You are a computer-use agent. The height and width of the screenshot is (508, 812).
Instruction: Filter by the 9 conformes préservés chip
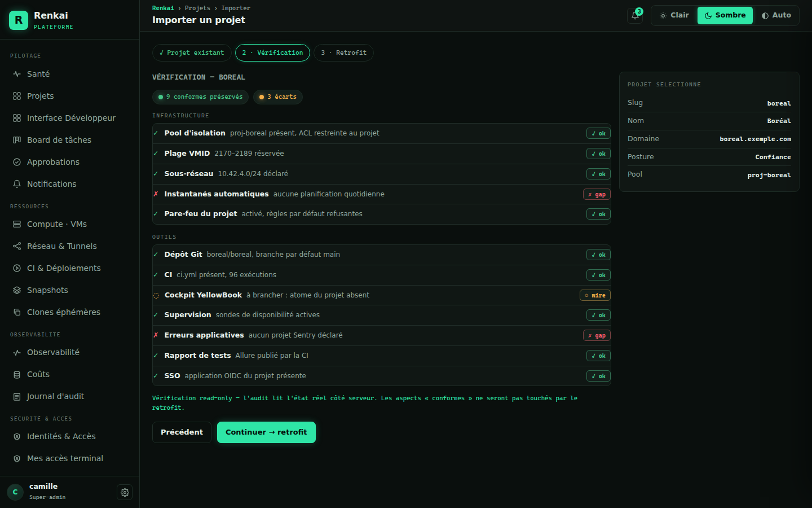[200, 97]
